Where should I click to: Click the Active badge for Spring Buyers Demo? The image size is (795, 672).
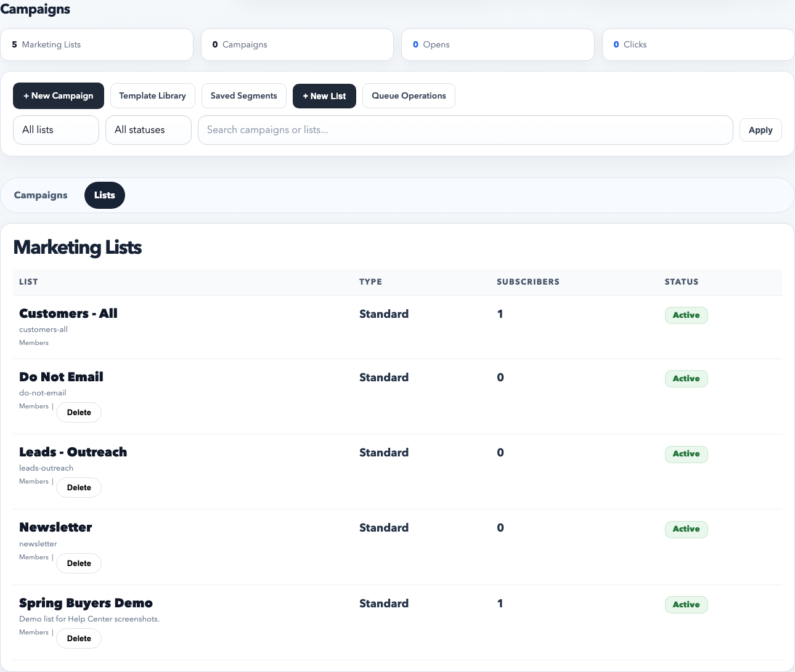pos(686,605)
